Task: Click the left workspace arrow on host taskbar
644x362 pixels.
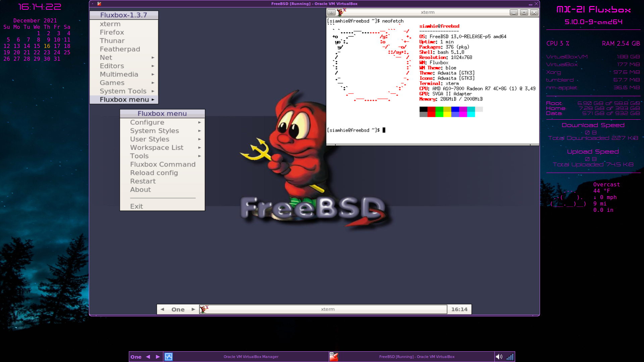Action: [148, 357]
